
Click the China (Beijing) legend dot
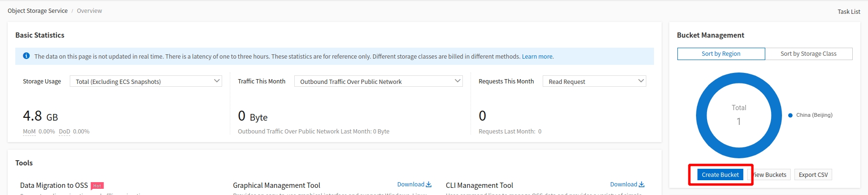[791, 115]
